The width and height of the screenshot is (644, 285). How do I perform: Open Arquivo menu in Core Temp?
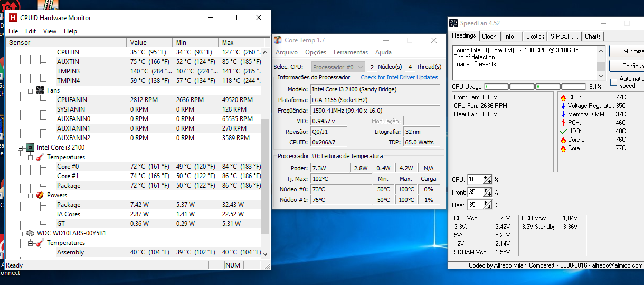(x=287, y=52)
